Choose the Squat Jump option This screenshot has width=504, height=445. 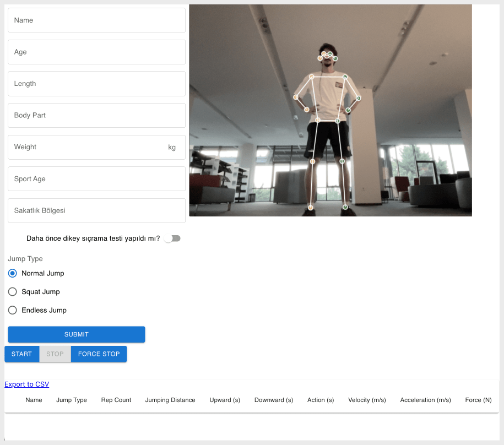[13, 292]
